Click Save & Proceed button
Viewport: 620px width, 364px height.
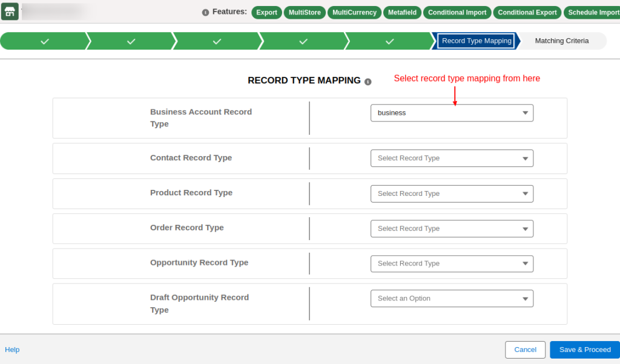[585, 349]
